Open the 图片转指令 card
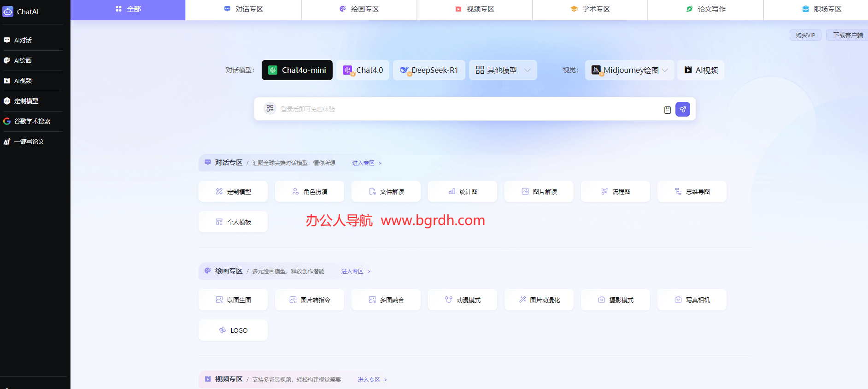Screen dimensions: 868x389 [x=310, y=300]
